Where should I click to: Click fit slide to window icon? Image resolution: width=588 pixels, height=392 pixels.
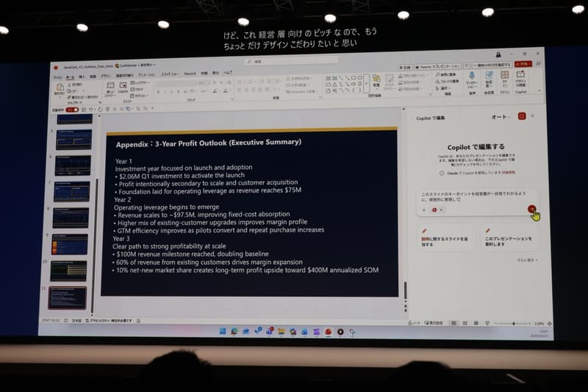coord(549,324)
